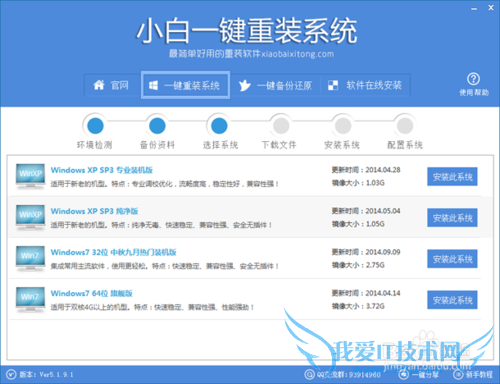
Task: Install the Windows XP SP3 纯净版 system
Action: coord(452,218)
